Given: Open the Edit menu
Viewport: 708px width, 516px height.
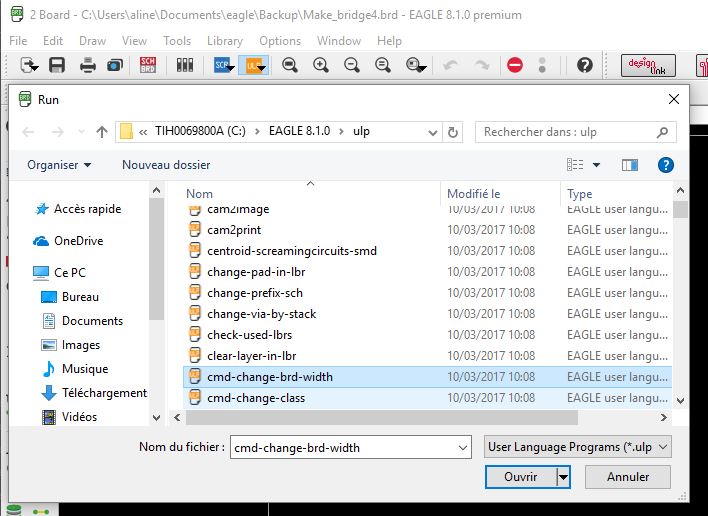Looking at the screenshot, I should pyautogui.click(x=53, y=41).
